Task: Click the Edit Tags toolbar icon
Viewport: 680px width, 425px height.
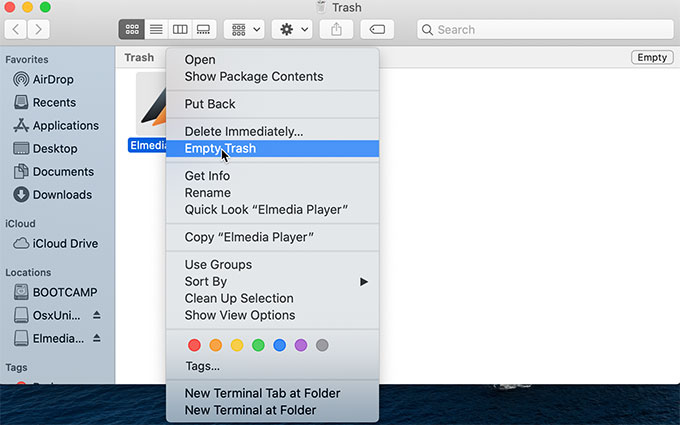Action: (376, 30)
